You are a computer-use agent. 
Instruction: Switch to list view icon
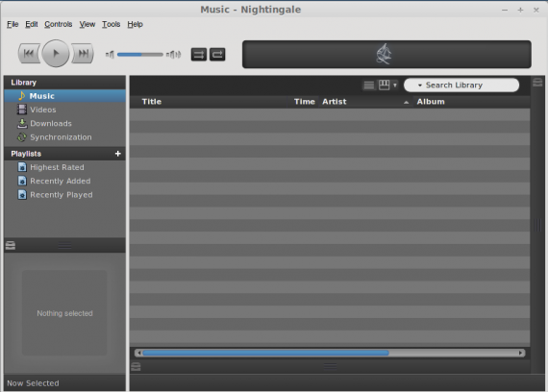tap(369, 86)
